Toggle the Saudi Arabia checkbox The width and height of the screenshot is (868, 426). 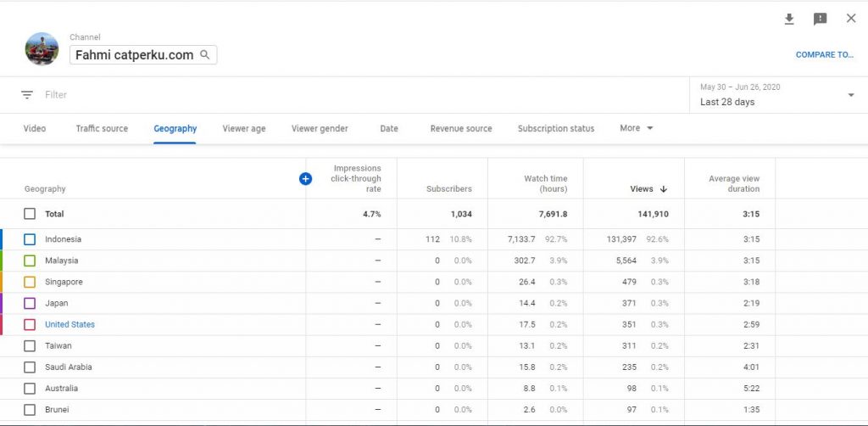pos(30,367)
